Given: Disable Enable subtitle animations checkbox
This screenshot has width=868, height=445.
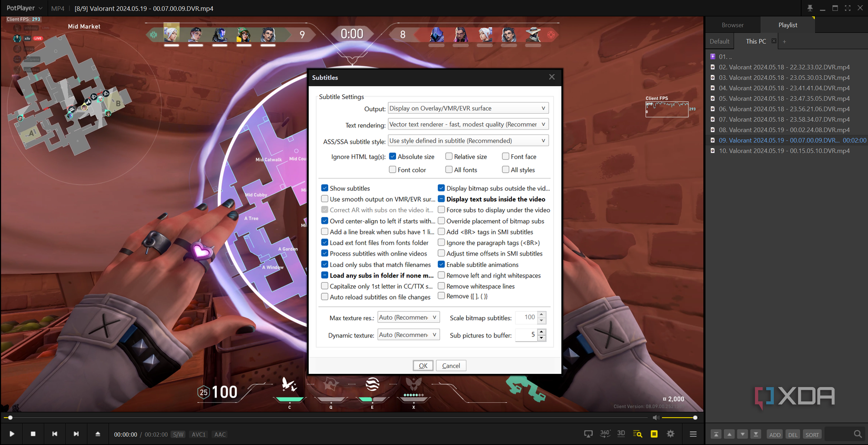Looking at the screenshot, I should tap(441, 264).
